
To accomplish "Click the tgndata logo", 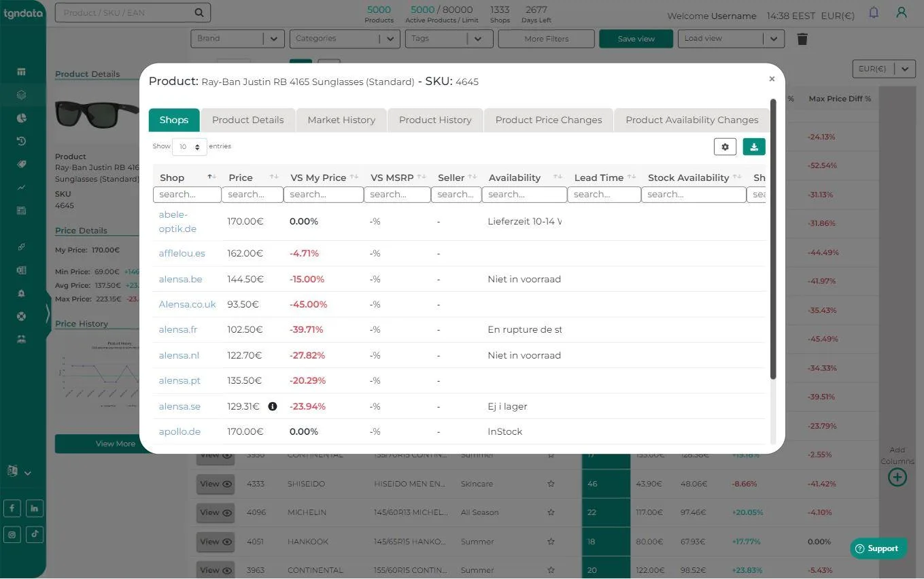I will (x=23, y=12).
